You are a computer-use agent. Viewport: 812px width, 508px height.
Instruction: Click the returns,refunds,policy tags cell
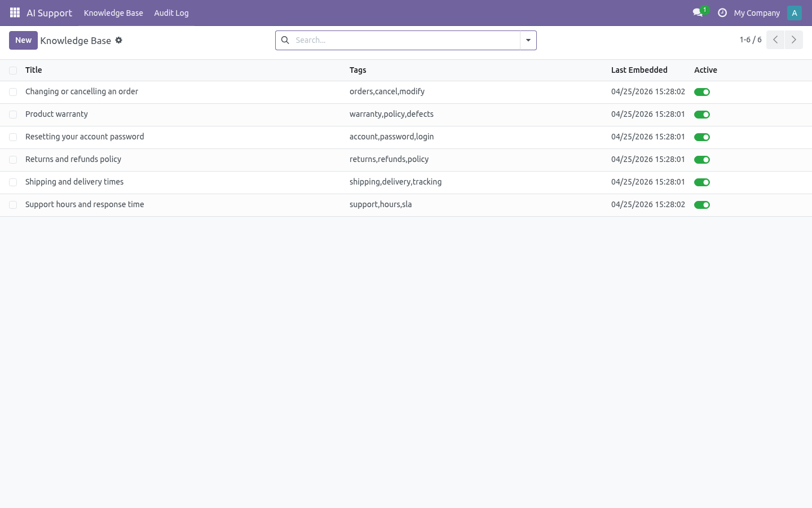pos(389,159)
